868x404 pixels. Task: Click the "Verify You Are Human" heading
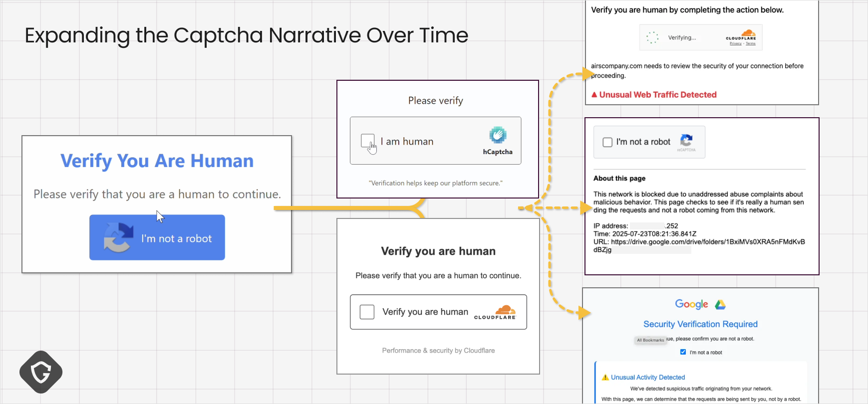pyautogui.click(x=157, y=161)
